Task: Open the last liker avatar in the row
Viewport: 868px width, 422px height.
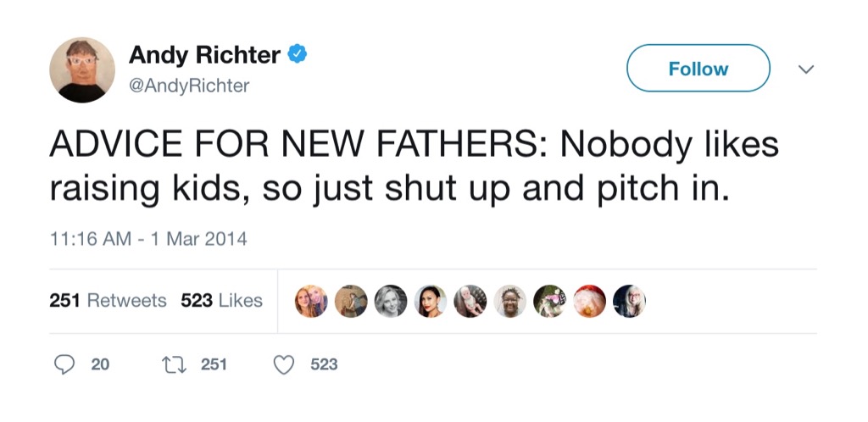Action: click(x=630, y=301)
